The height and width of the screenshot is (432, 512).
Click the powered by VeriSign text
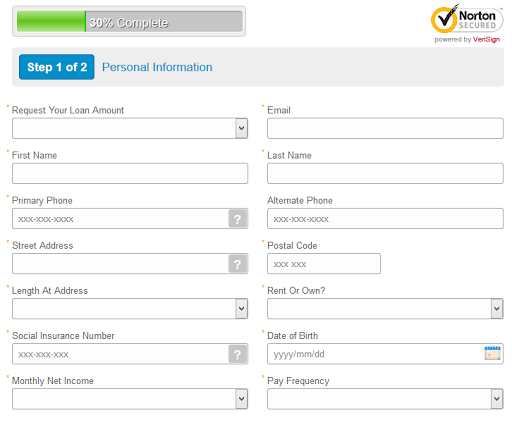(x=467, y=39)
